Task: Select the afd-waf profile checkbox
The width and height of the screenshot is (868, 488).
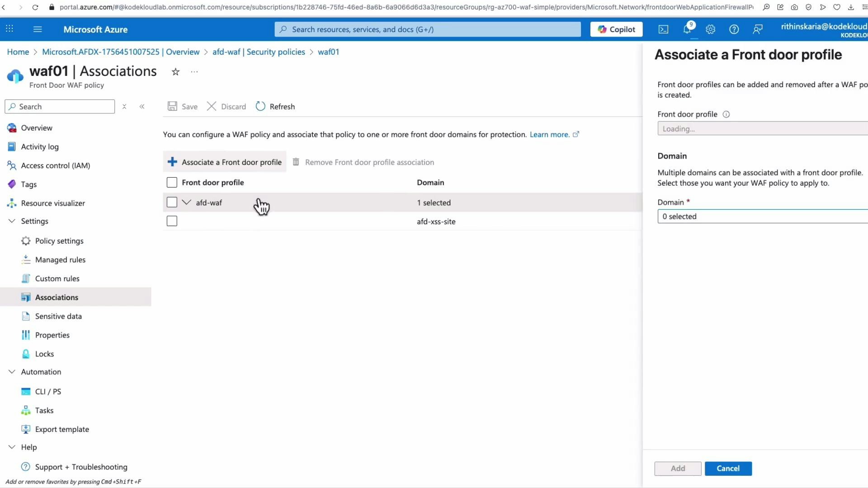Action: [172, 202]
